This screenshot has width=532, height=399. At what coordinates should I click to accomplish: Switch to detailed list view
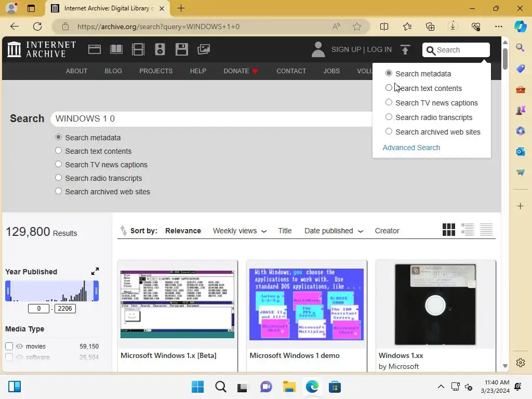pyautogui.click(x=468, y=230)
